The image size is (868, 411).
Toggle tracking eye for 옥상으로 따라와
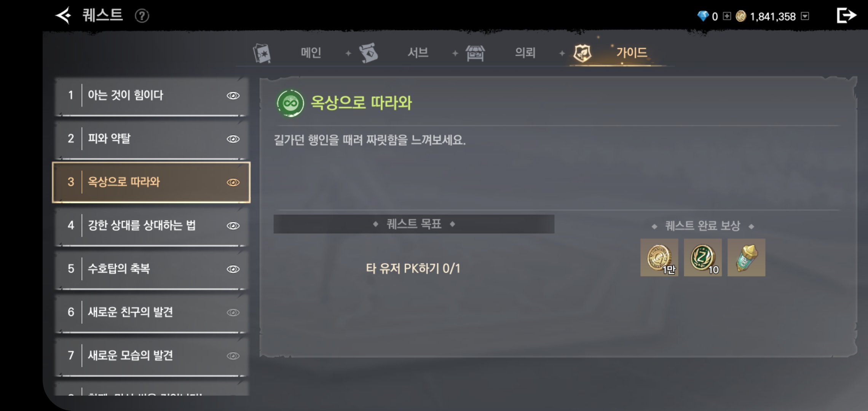233,182
